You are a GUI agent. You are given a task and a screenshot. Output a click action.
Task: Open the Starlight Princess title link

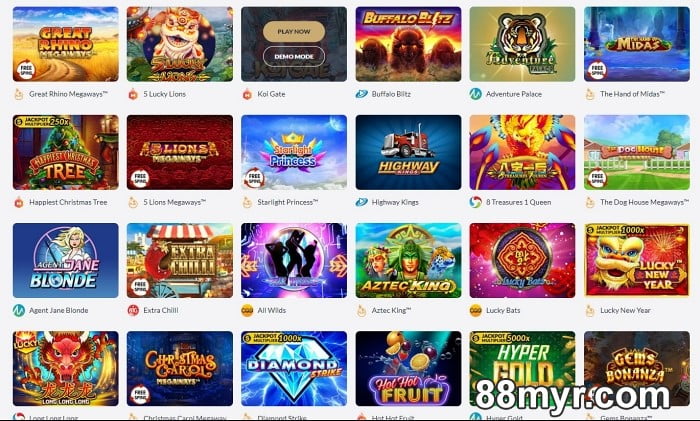click(288, 202)
